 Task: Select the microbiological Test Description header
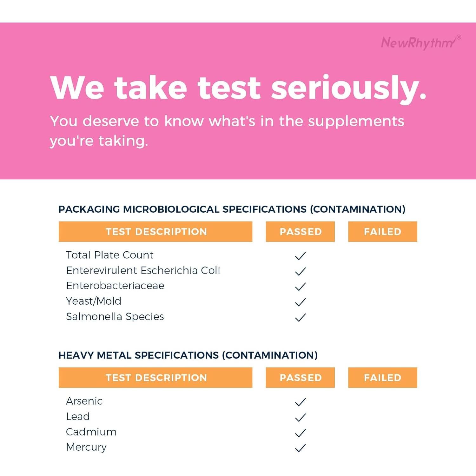click(x=155, y=232)
